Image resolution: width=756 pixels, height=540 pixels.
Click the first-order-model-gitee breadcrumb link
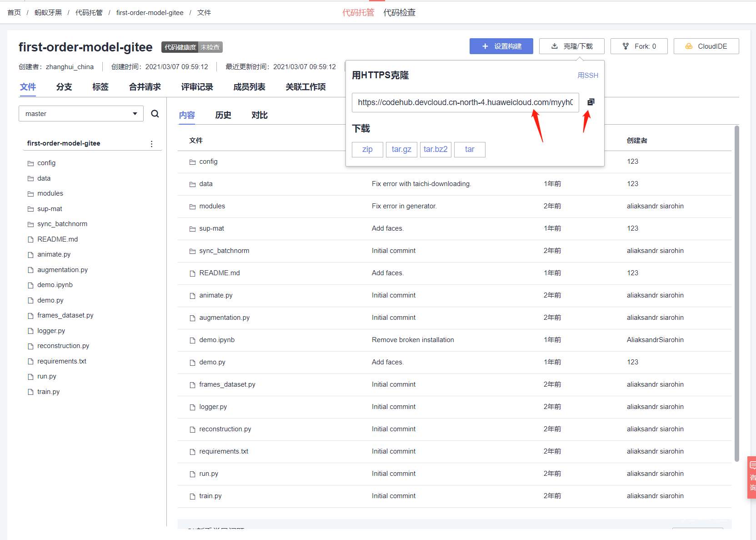(x=150, y=12)
